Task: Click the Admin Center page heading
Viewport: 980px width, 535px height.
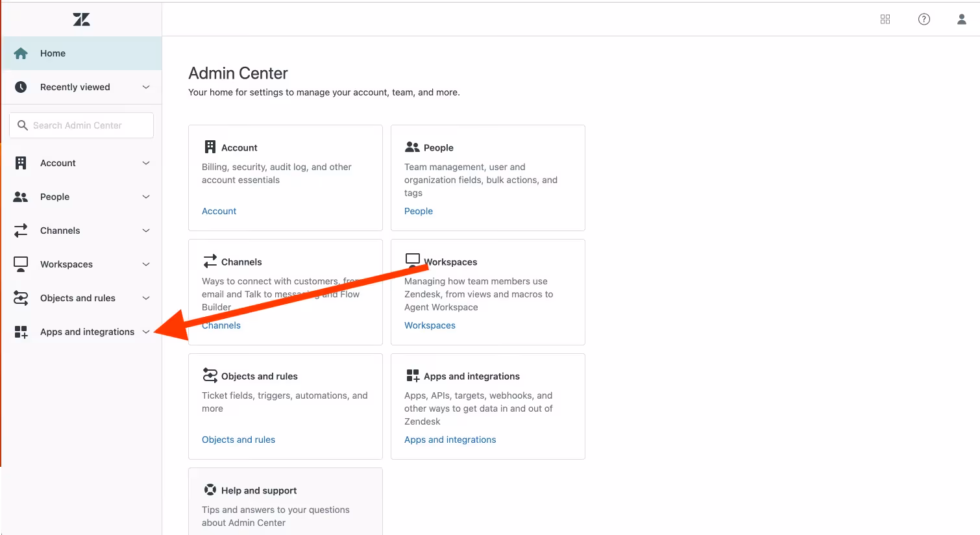Action: pos(238,73)
